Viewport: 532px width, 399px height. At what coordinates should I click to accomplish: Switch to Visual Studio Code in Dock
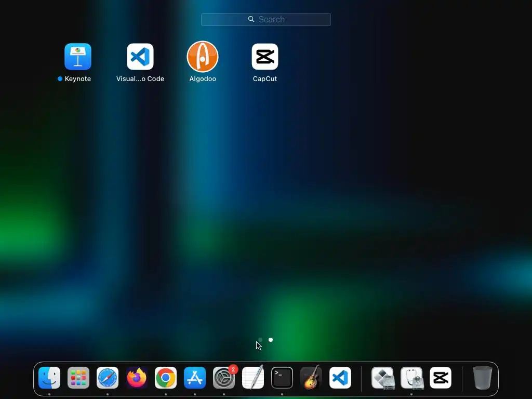click(340, 378)
